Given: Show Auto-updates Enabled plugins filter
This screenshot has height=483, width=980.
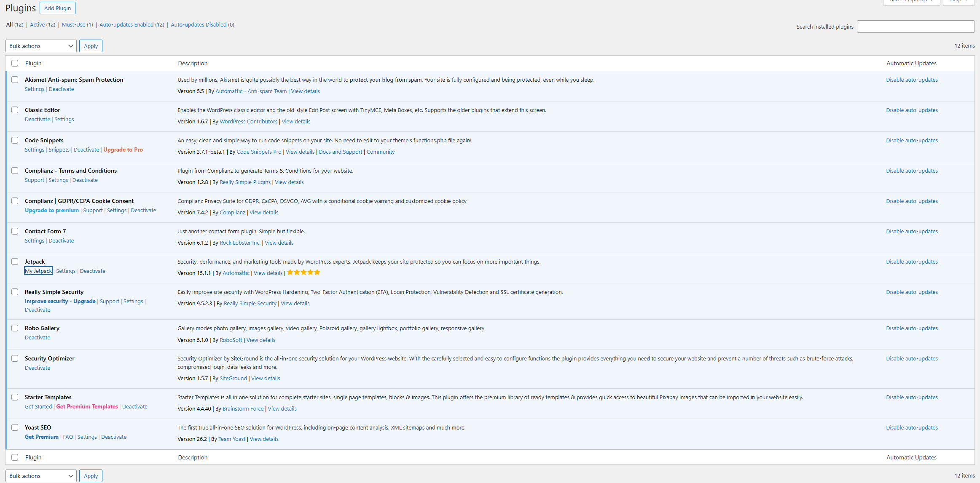Looking at the screenshot, I should 132,25.
